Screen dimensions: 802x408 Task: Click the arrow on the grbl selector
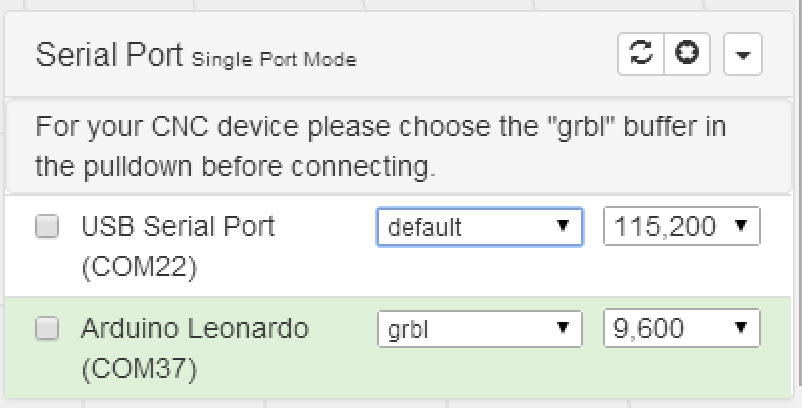[563, 327]
